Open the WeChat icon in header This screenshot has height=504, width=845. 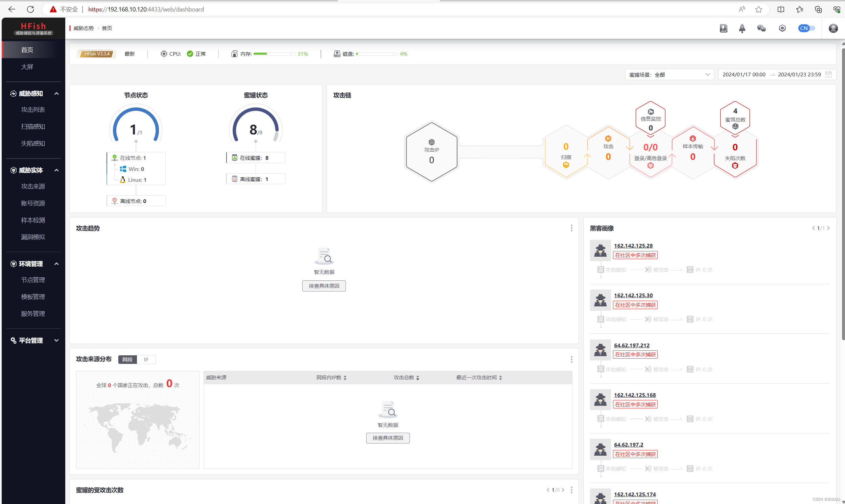[761, 28]
